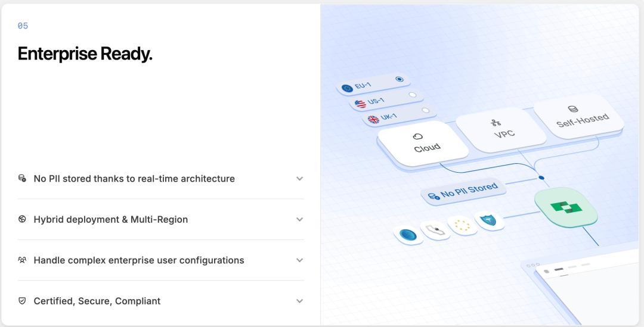Expand the Certified, Secure, Compliant chevron
644x327 pixels.
pyautogui.click(x=300, y=301)
